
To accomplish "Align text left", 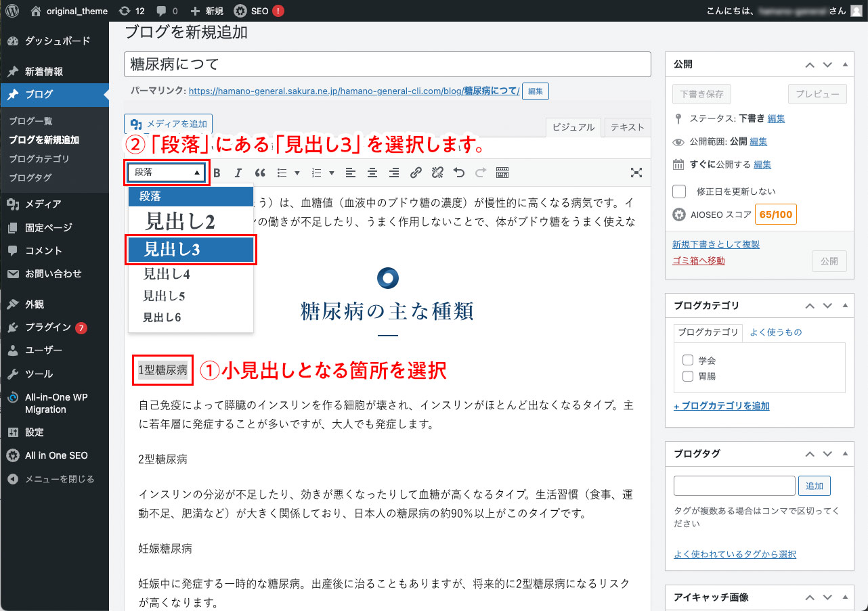I will coord(350,173).
